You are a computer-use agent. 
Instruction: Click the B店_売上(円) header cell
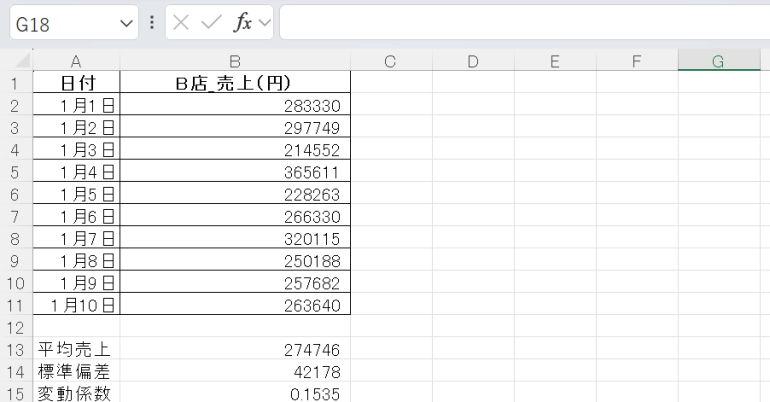pyautogui.click(x=235, y=82)
